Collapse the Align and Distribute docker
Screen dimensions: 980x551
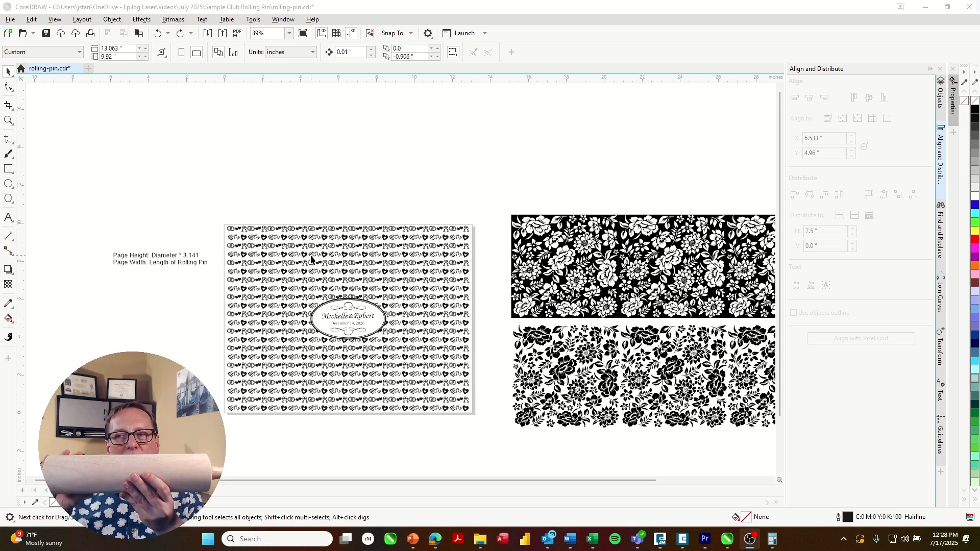pyautogui.click(x=930, y=69)
